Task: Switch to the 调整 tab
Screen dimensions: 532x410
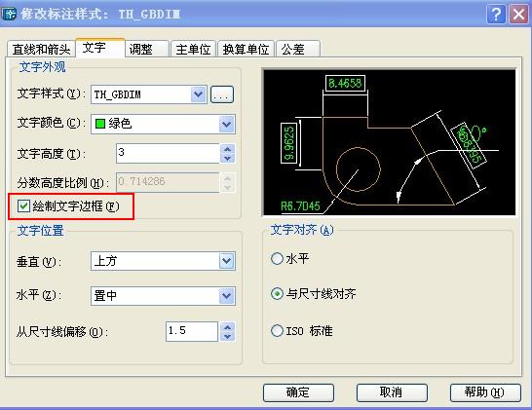Action: point(147,49)
